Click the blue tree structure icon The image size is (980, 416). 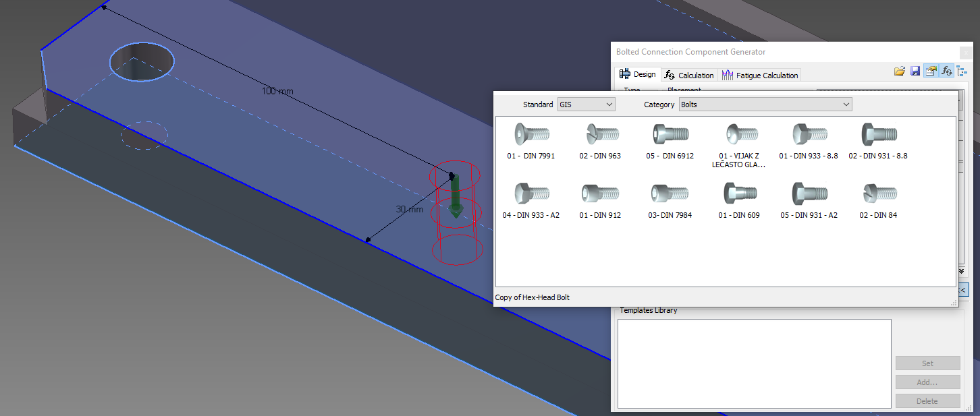961,71
